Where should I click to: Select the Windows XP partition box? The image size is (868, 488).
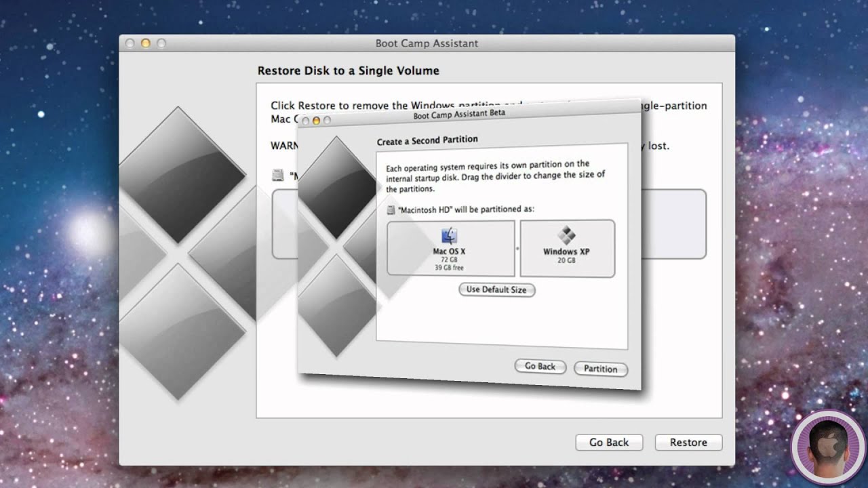coord(567,249)
